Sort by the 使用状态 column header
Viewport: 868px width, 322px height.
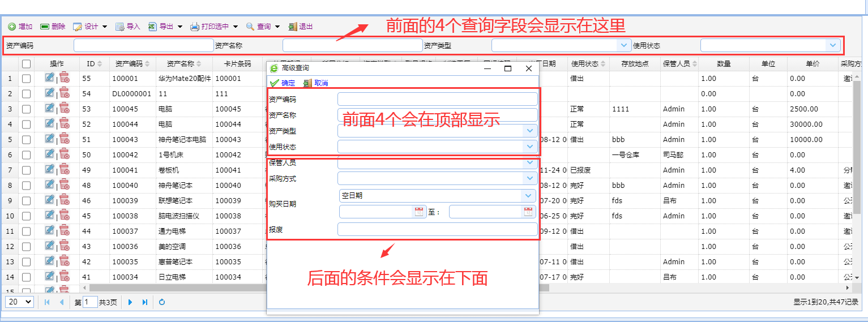[x=588, y=64]
